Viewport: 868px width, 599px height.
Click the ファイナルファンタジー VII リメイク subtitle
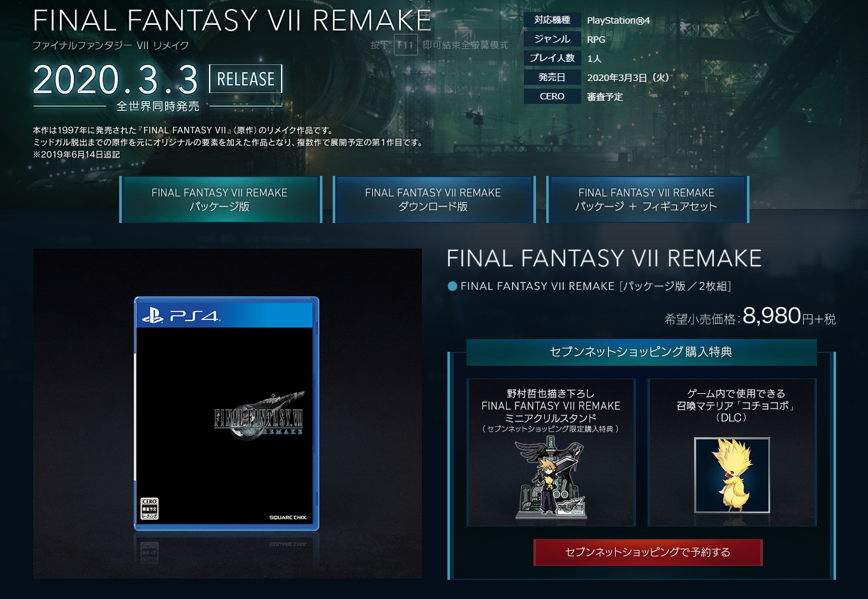click(x=111, y=45)
